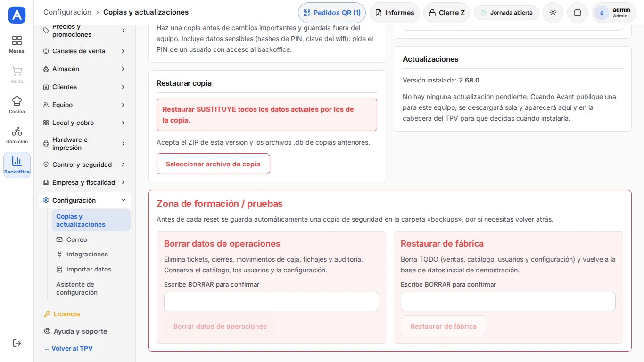Click the Correo envelope icon
Screen dimensions: 644x362
click(x=59, y=239)
